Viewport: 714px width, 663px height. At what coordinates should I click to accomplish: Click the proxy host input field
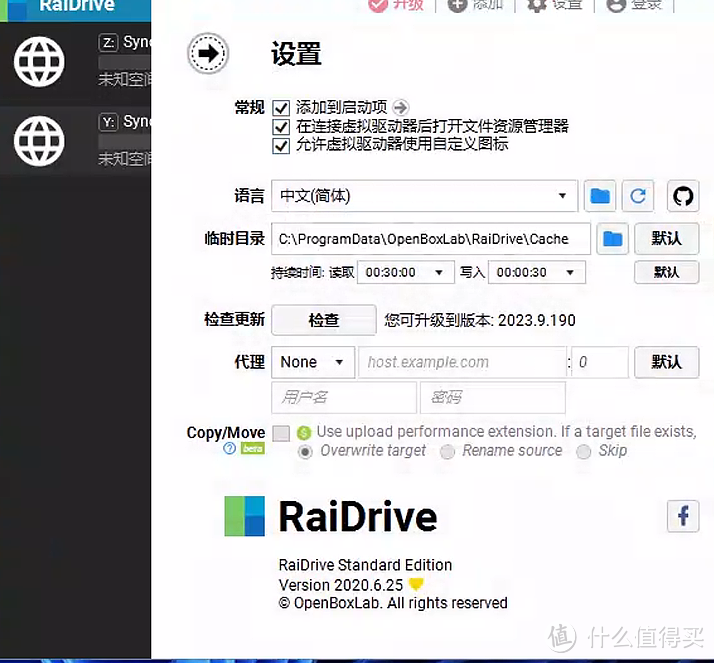[x=462, y=362]
